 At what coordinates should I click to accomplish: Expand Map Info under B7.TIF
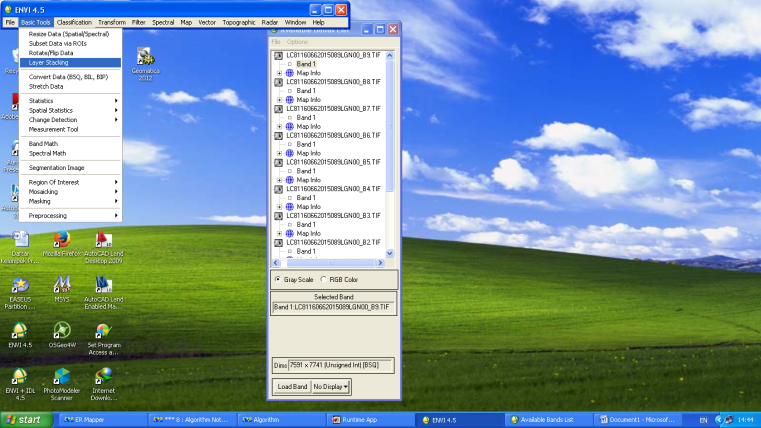pos(280,126)
